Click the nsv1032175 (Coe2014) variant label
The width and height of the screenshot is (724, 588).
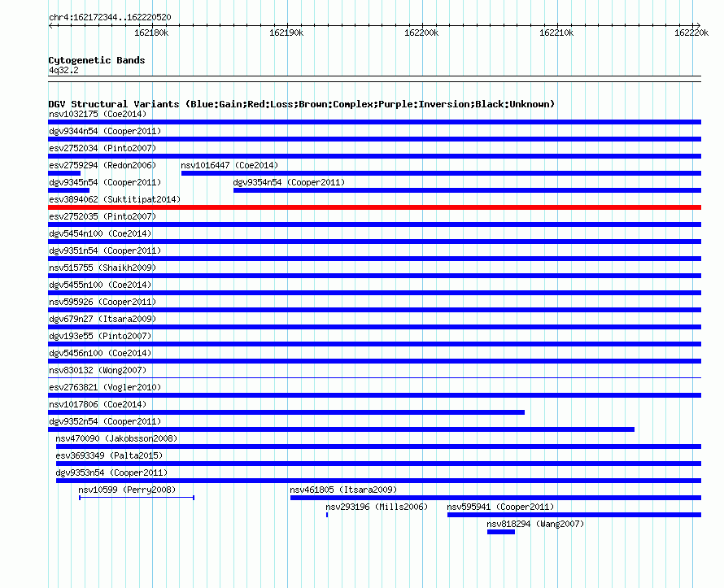pyautogui.click(x=98, y=114)
